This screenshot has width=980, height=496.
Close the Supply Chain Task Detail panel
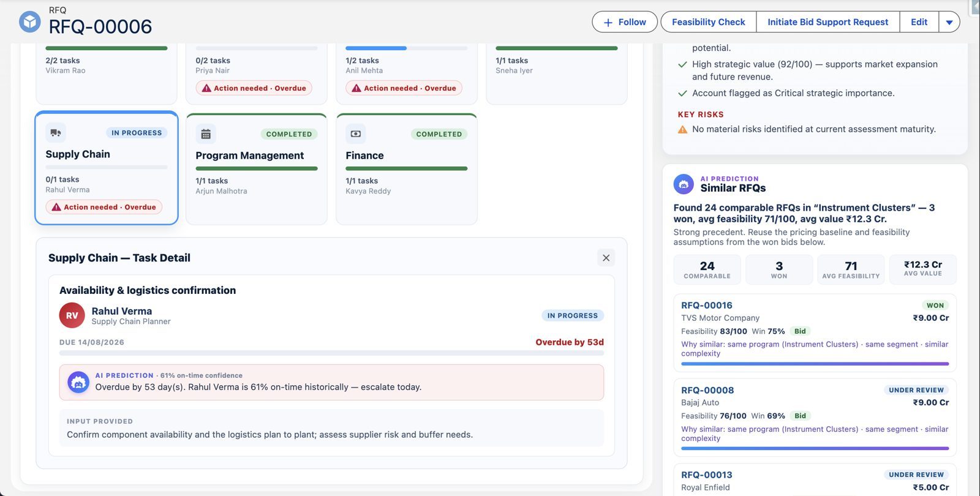(x=606, y=258)
